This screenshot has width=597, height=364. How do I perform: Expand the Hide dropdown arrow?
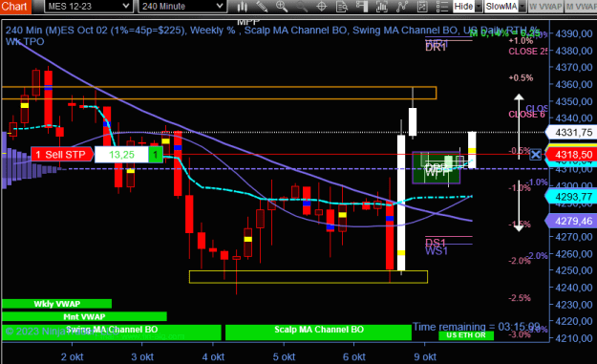pos(479,7)
